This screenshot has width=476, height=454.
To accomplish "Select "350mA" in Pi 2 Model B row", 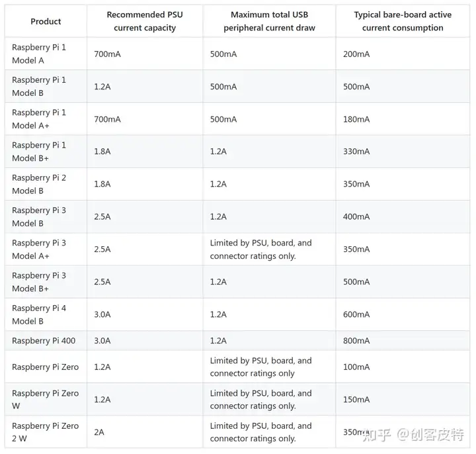I will tap(356, 184).
